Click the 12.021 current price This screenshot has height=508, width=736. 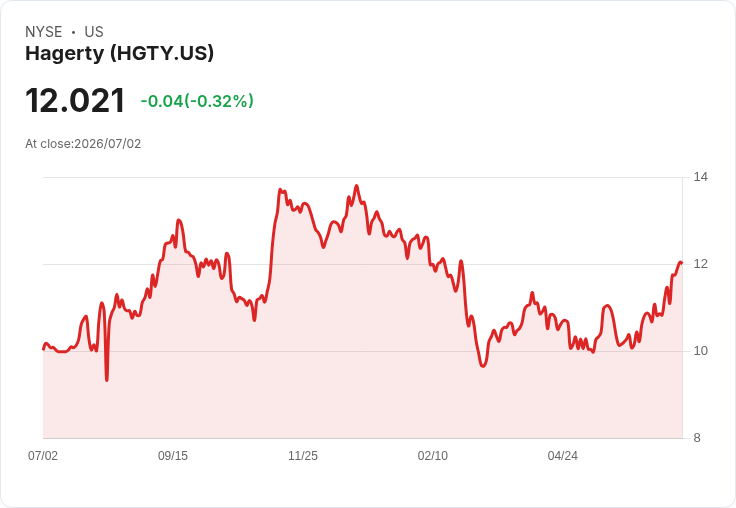tap(75, 100)
